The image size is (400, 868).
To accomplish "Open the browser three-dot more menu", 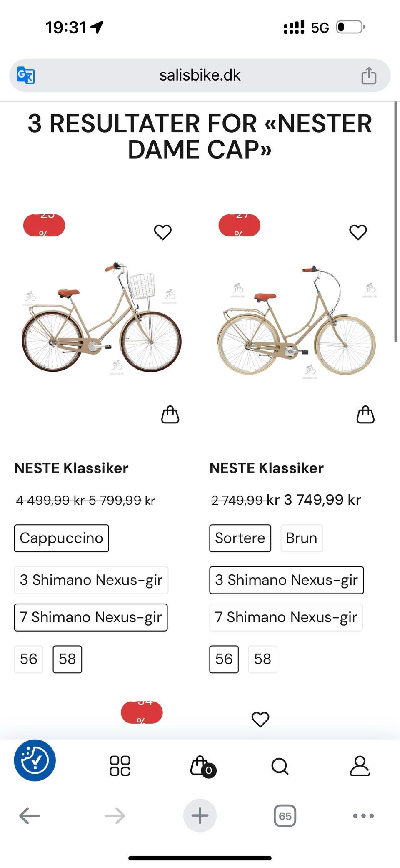I will pyautogui.click(x=363, y=815).
